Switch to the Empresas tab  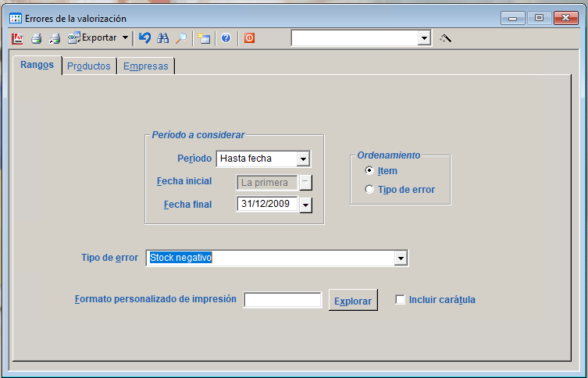coord(145,66)
